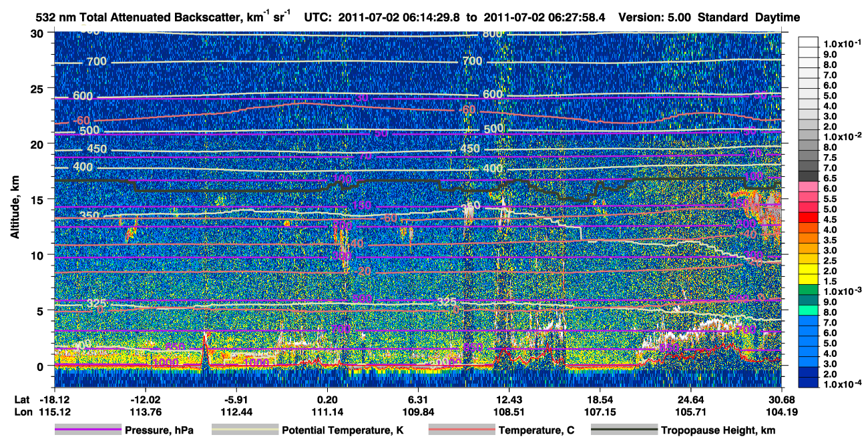Click the magenta Pressure legend line swatch
The width and height of the screenshot is (868, 445).
click(x=87, y=430)
